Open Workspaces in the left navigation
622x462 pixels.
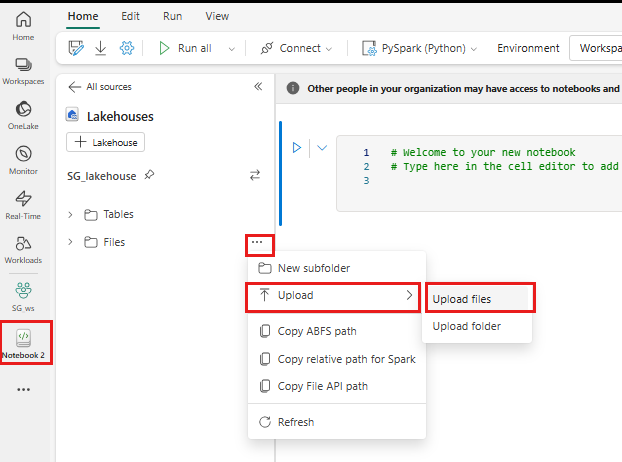[23, 71]
